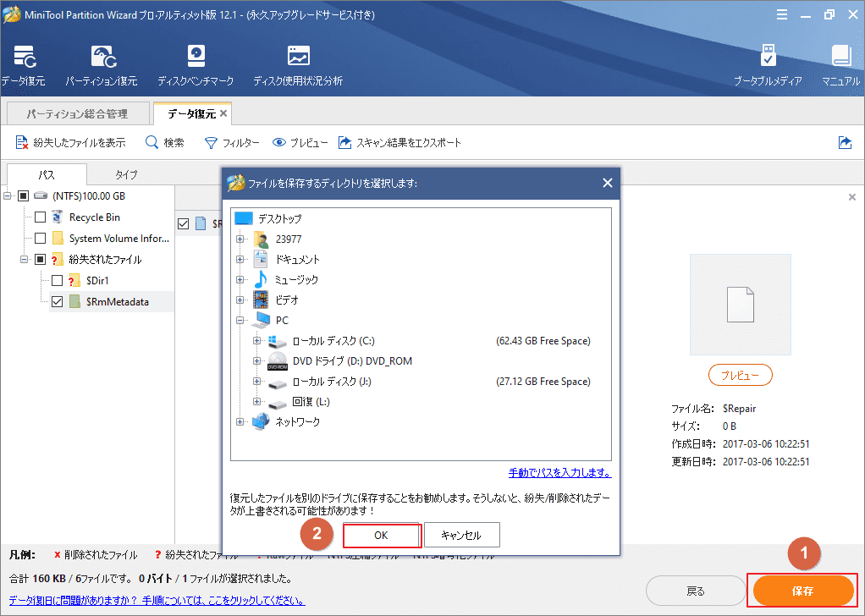
Task: Select the データ復元 tab
Action: pos(192,113)
